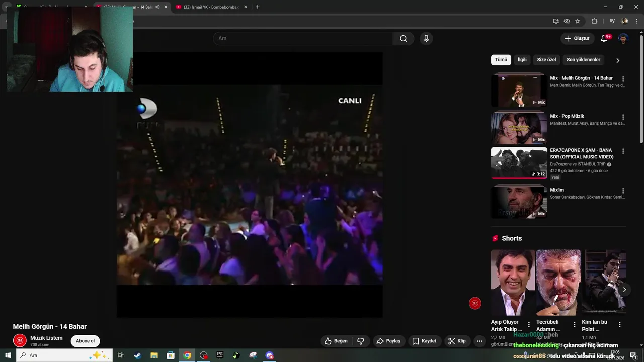Image resolution: width=644 pixels, height=362 pixels.
Task: Open options for Ayıp Oluyor short
Action: (529, 324)
